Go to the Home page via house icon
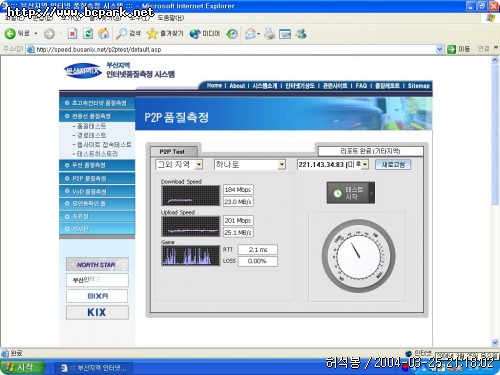 104,33
